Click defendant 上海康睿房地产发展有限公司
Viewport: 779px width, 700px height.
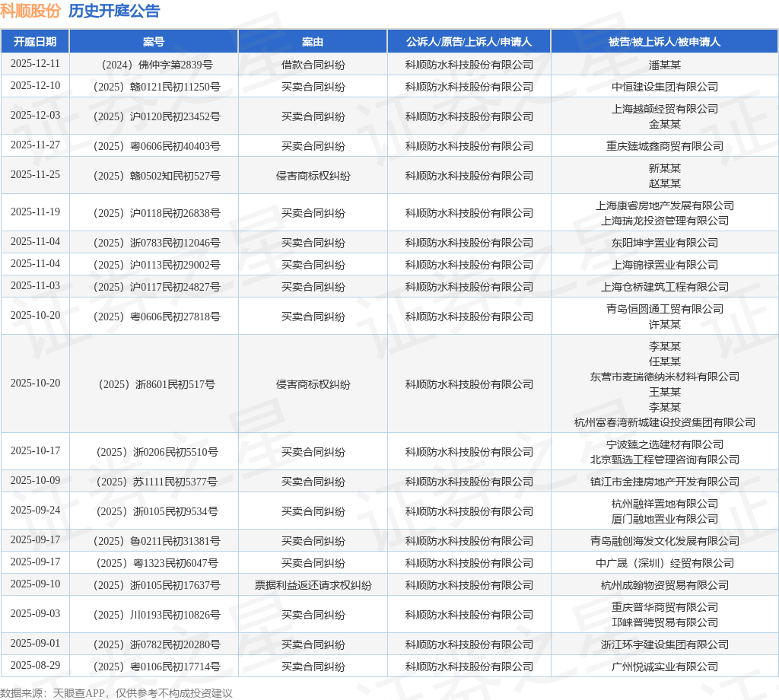click(x=665, y=205)
